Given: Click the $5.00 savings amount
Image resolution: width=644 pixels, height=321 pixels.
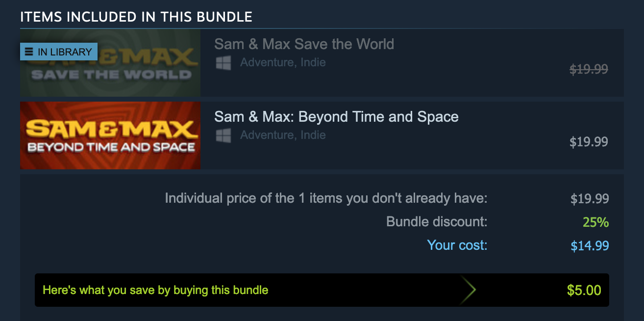Looking at the screenshot, I should pos(584,290).
